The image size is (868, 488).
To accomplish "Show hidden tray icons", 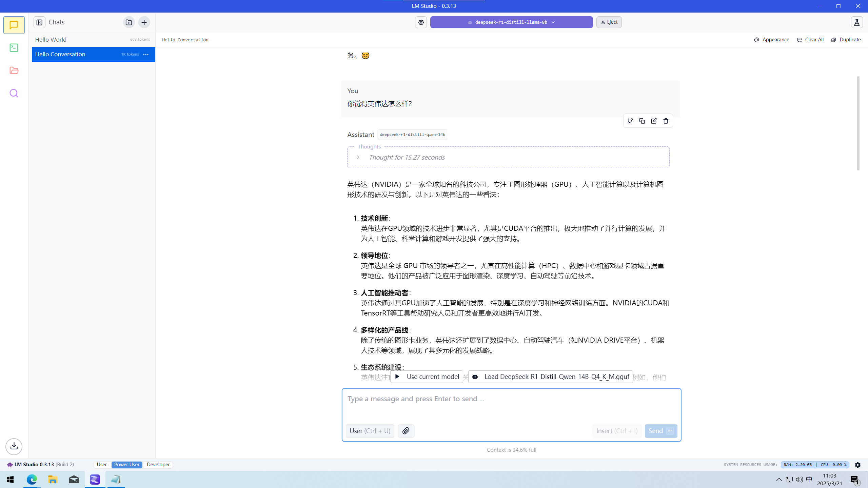I will point(779,479).
